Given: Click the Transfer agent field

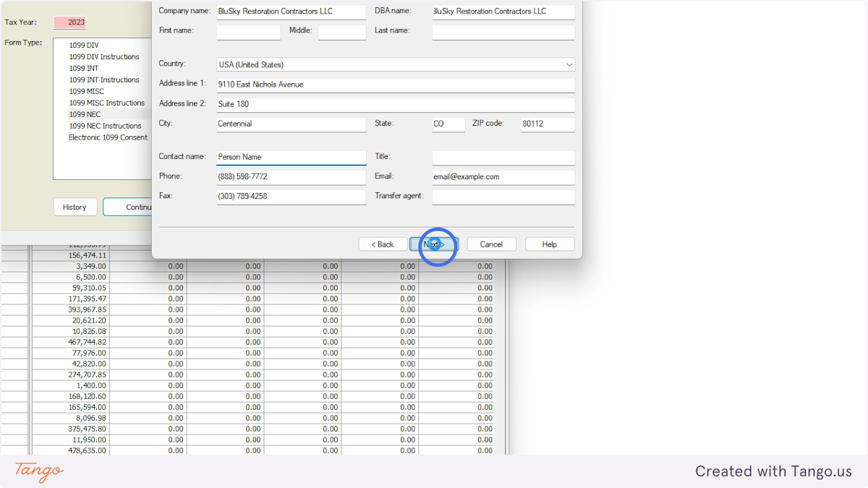Looking at the screenshot, I should click(503, 196).
